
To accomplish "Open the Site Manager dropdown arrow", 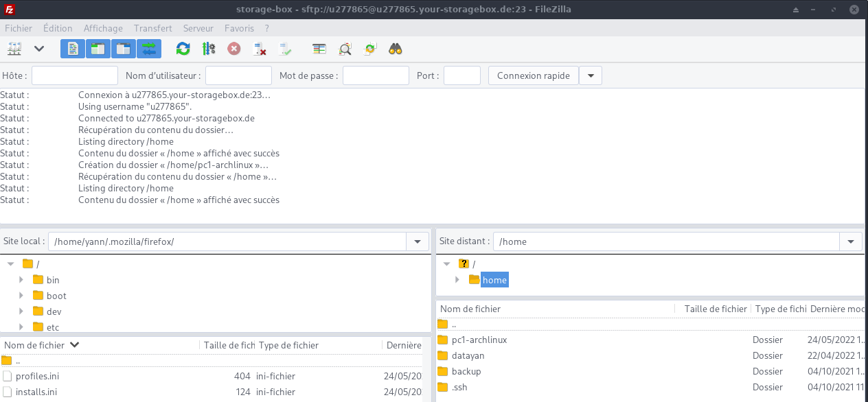I will 39,49.
